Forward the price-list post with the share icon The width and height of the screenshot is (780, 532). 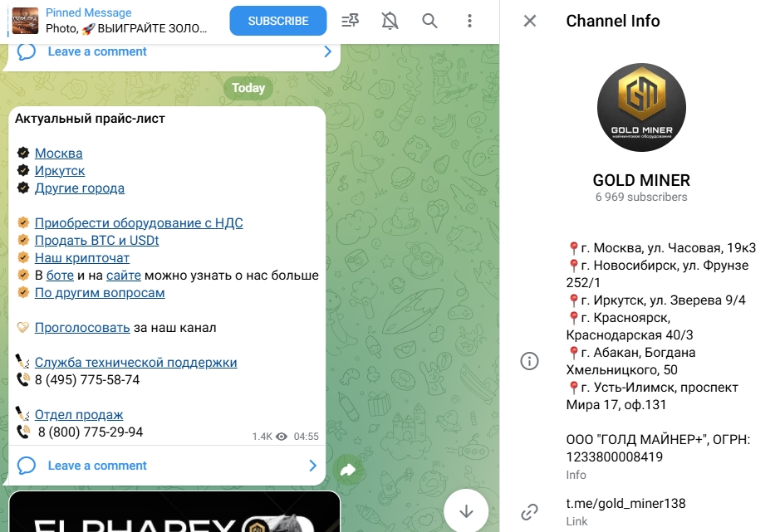(348, 470)
